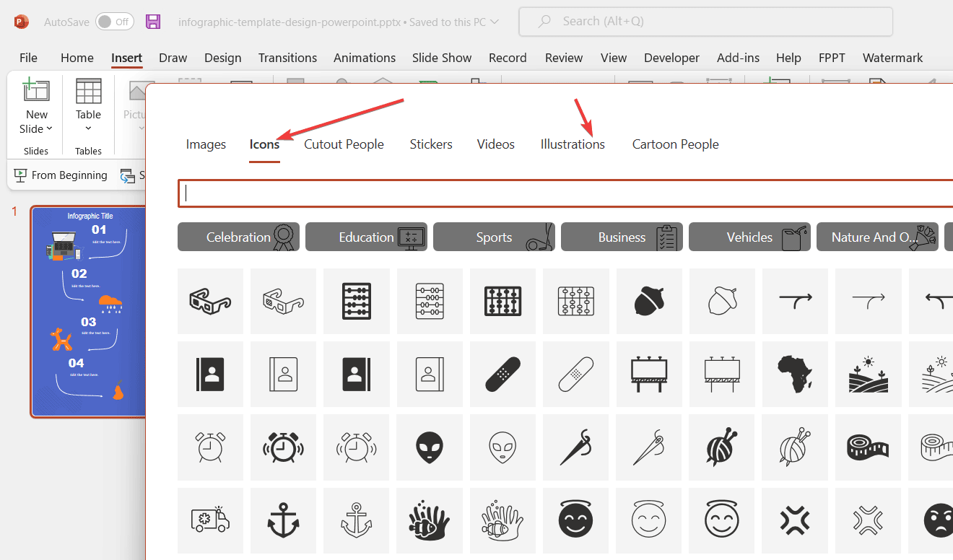
Task: Open the Design ribbon tab
Action: pyautogui.click(x=222, y=58)
